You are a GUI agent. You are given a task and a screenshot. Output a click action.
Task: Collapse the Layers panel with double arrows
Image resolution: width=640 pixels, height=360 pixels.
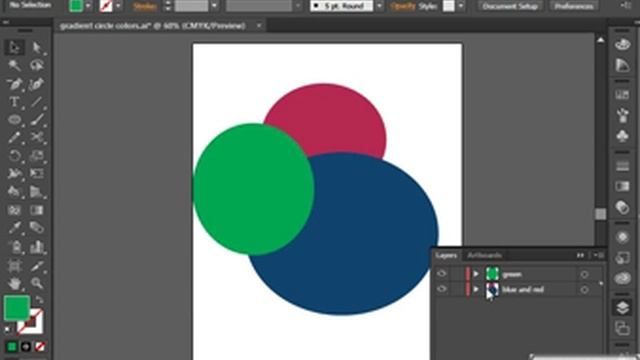[580, 255]
